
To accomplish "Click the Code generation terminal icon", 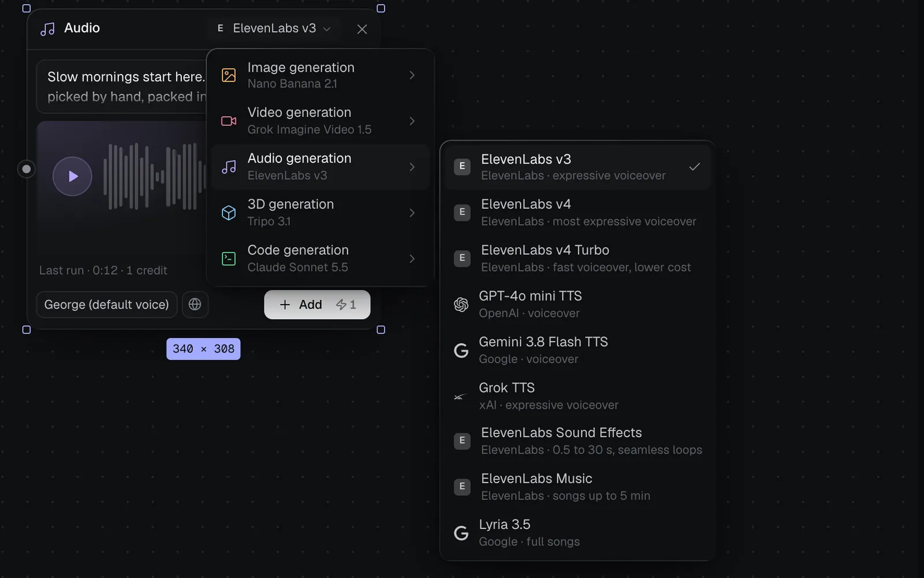I will click(229, 258).
